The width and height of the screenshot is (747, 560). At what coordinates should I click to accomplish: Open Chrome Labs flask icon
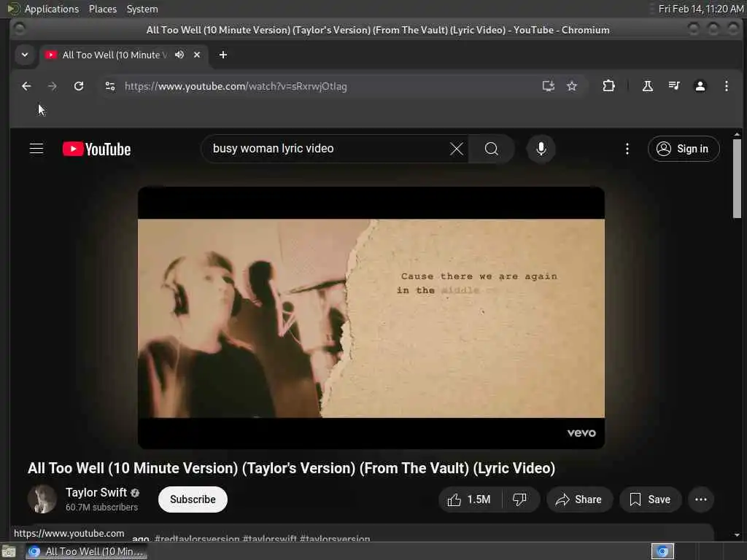648,86
